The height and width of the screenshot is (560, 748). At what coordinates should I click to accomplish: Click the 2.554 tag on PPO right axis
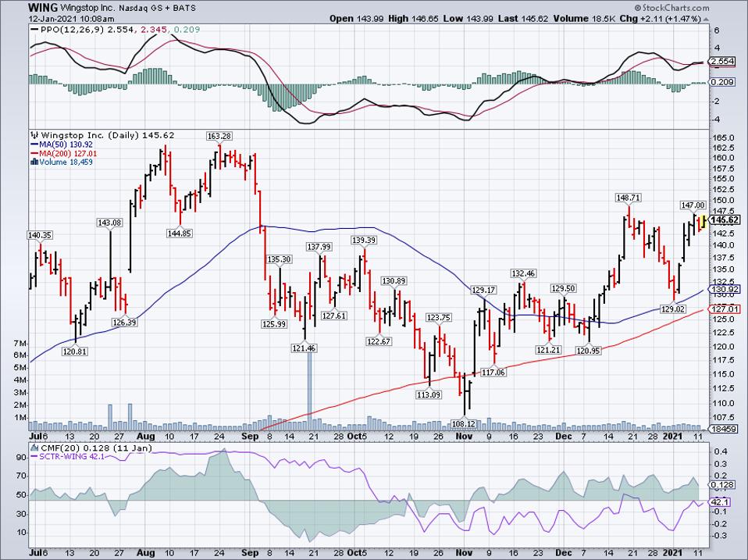tap(721, 62)
